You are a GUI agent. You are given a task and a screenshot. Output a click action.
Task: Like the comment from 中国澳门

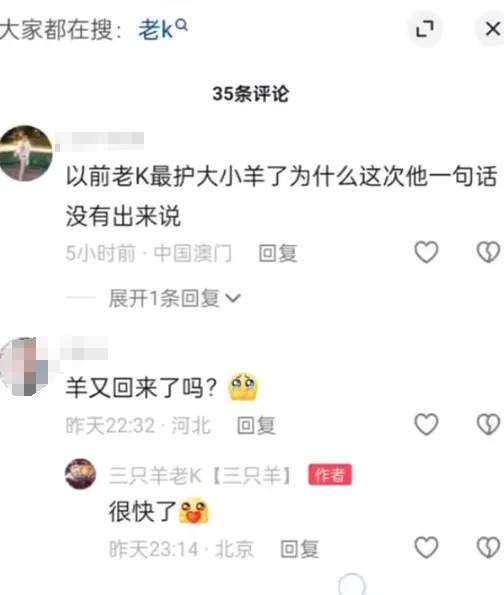point(426,252)
